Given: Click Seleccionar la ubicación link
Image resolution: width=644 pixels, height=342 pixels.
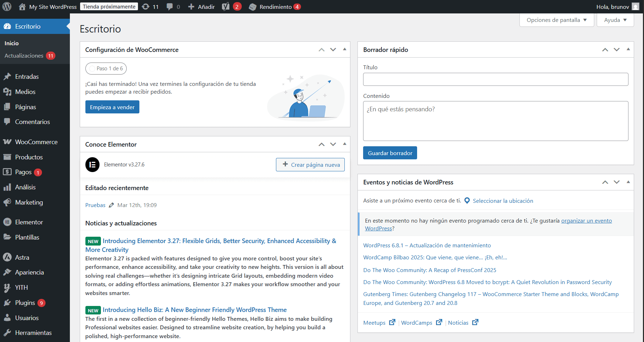Looking at the screenshot, I should tap(503, 201).
